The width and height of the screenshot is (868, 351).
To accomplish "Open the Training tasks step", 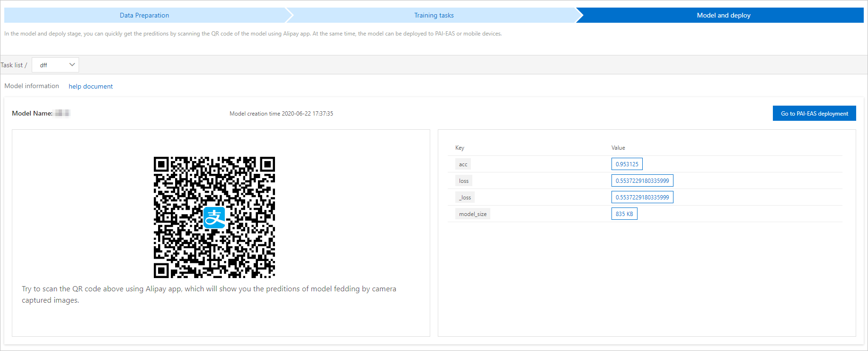I will 434,15.
